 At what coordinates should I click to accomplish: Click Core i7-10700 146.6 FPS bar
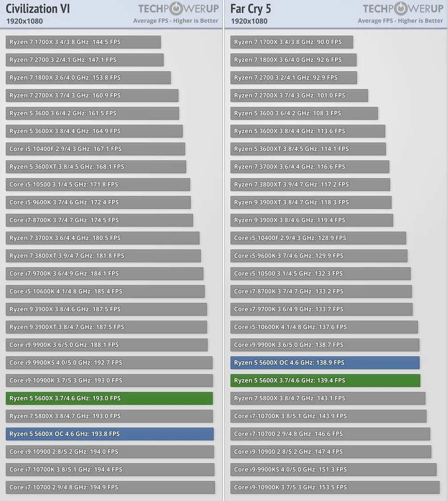(x=330, y=434)
